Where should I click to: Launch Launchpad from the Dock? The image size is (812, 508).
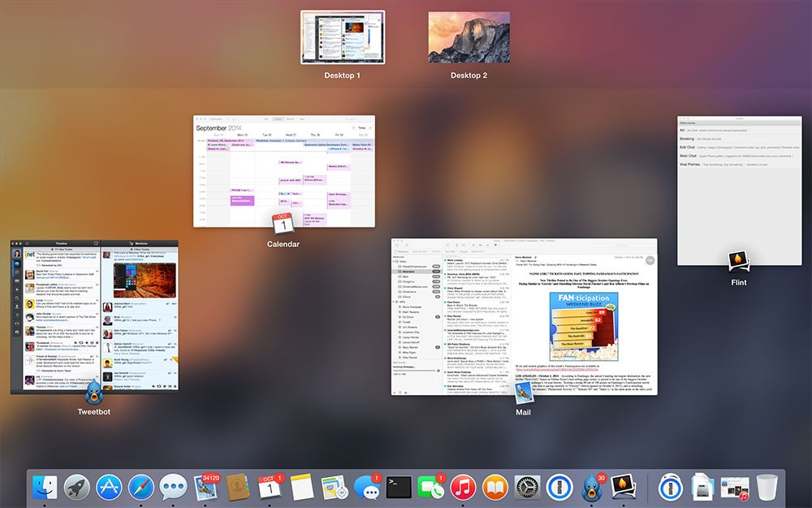tap(77, 488)
